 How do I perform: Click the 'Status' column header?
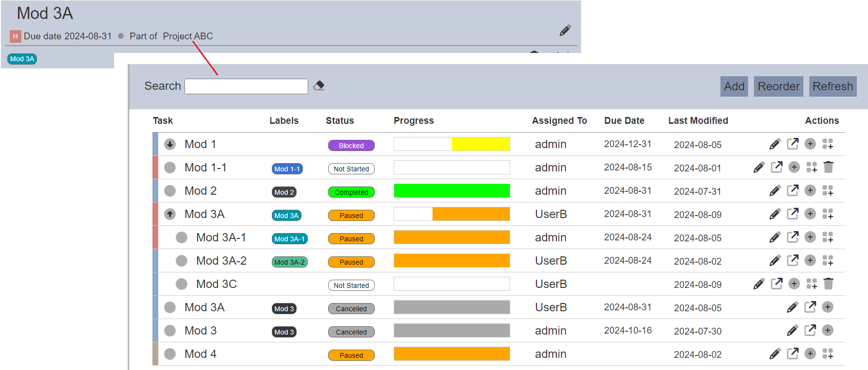[340, 120]
